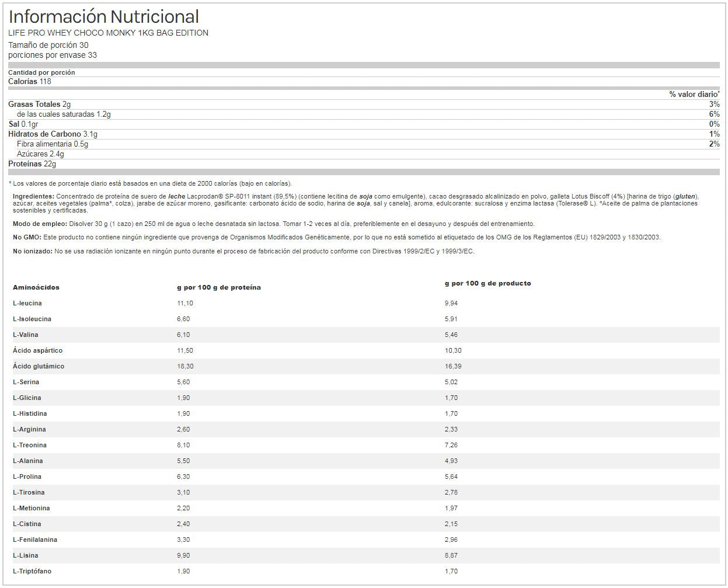The width and height of the screenshot is (728, 588).
Task: Click 'porciones por envase 33' line
Action: (53, 55)
